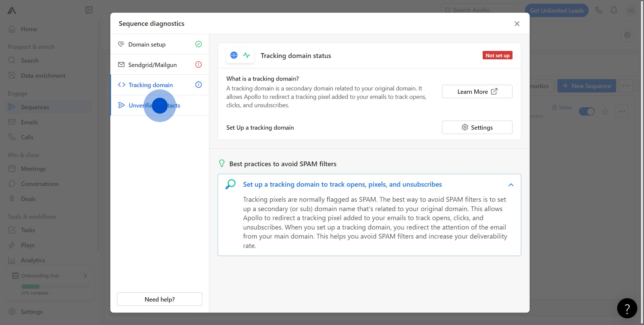Collapse the tracking domain best practice section
644x325 pixels.
click(x=511, y=185)
